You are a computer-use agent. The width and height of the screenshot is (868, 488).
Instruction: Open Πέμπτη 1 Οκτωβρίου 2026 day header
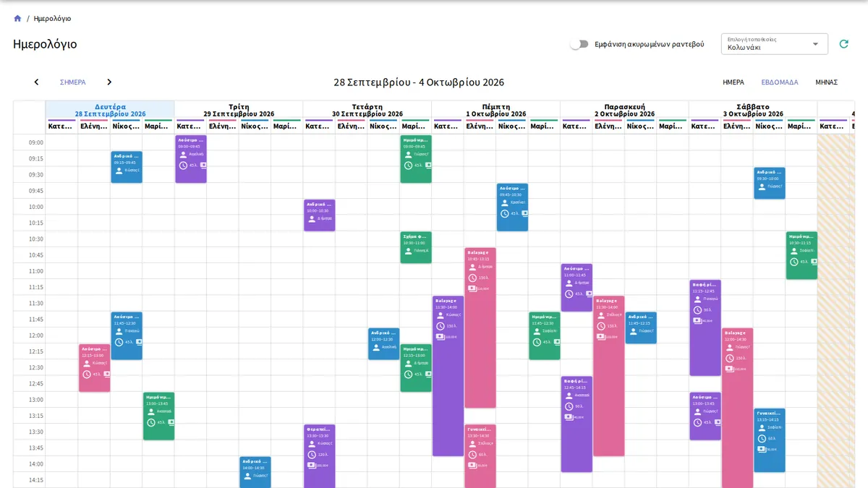click(496, 110)
